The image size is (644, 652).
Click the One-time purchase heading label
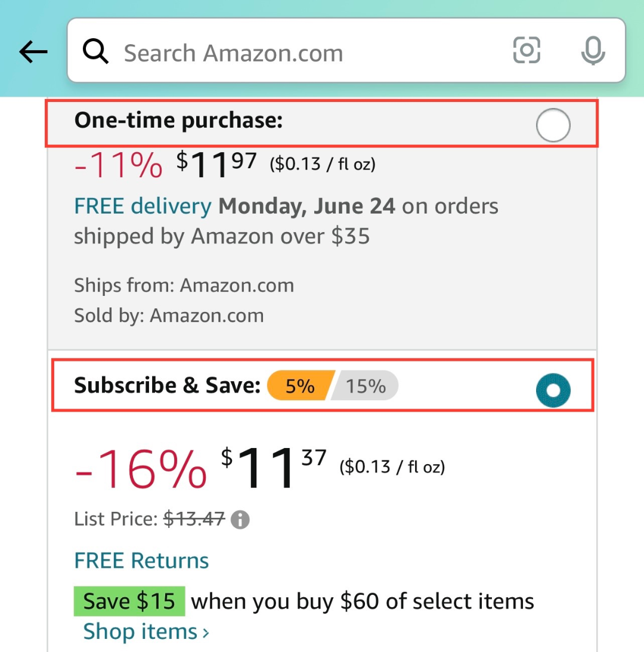(178, 120)
